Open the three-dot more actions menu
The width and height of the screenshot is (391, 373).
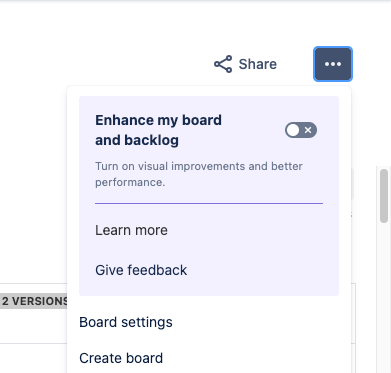pyautogui.click(x=333, y=64)
